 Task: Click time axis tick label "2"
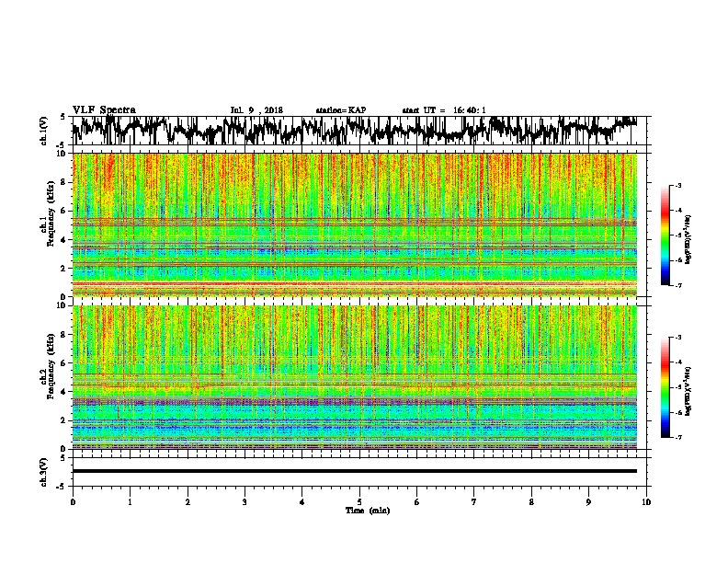[188, 502]
